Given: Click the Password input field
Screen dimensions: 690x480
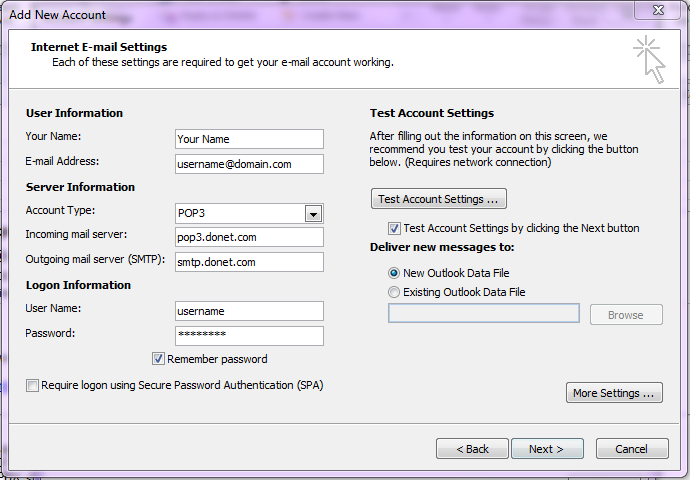Looking at the screenshot, I should [x=249, y=336].
